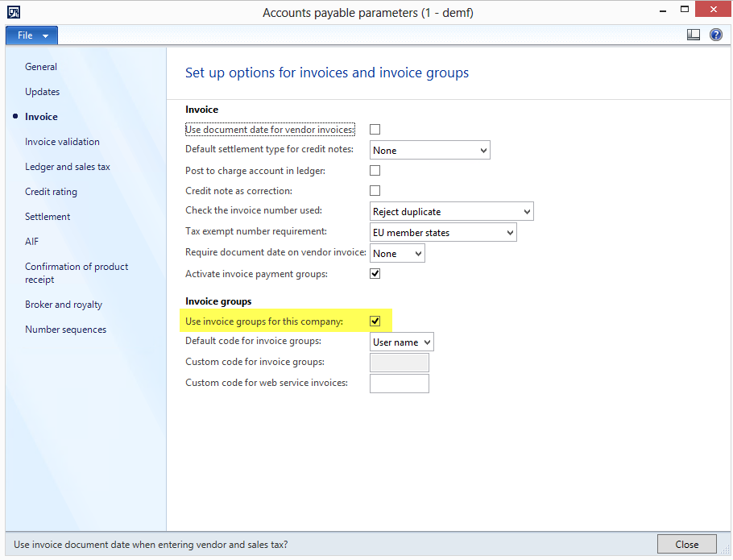This screenshot has height=560, width=733.
Task: Open the File menu
Action: [x=31, y=35]
